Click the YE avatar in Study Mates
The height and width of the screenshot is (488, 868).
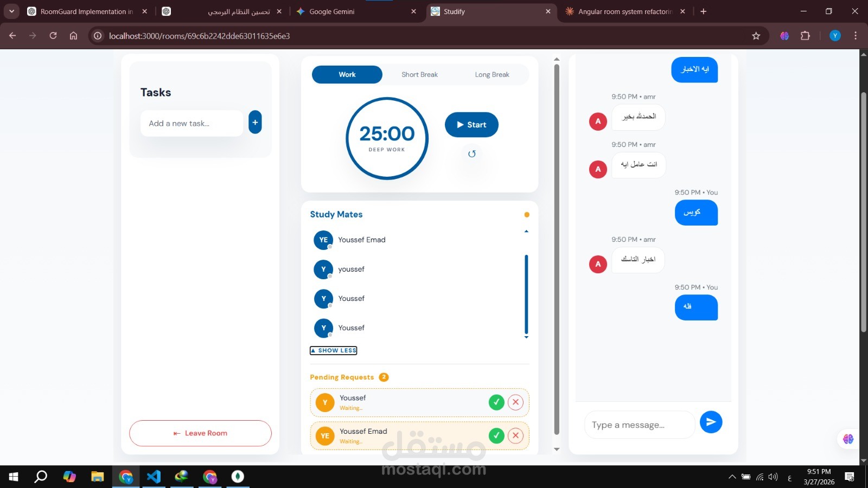coord(323,240)
